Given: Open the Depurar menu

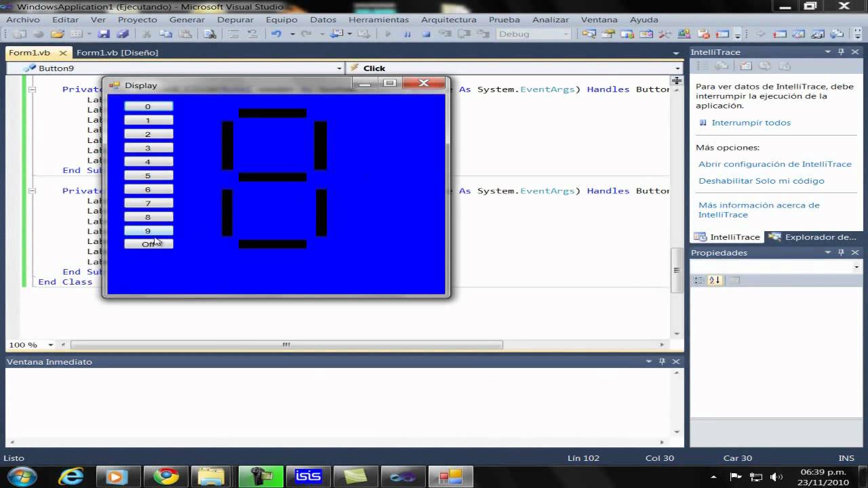Looking at the screenshot, I should [x=235, y=20].
